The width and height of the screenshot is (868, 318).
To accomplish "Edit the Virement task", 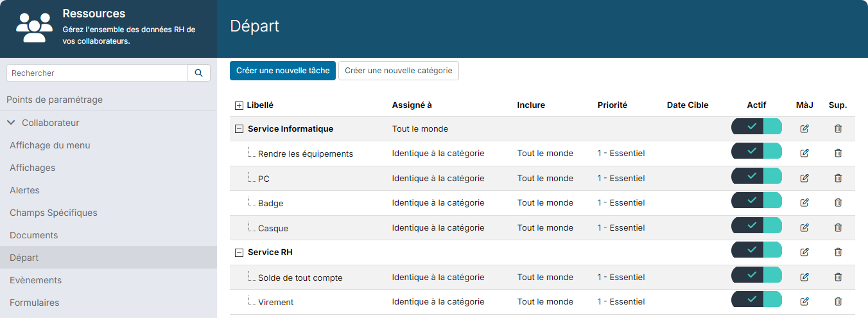I will pos(804,301).
